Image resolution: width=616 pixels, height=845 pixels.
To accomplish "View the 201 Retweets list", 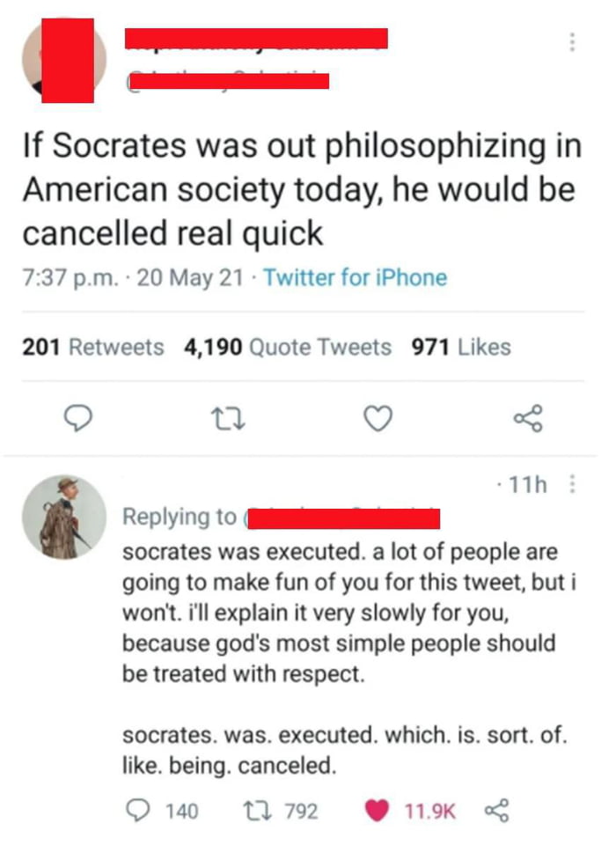I will pos(92,347).
